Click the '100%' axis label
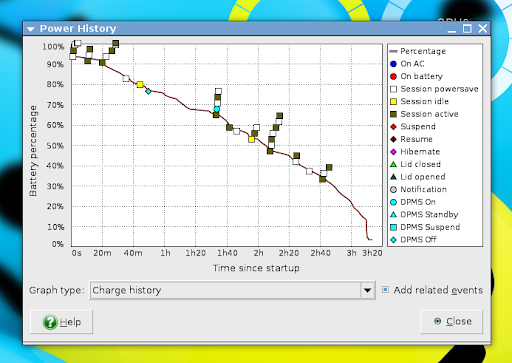The height and width of the screenshot is (363, 512). [x=53, y=47]
